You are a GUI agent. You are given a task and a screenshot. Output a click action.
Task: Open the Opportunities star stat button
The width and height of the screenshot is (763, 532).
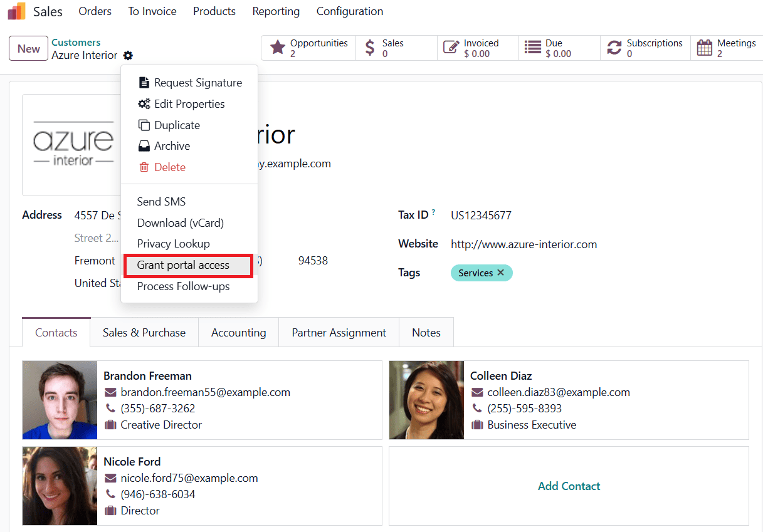click(308, 48)
